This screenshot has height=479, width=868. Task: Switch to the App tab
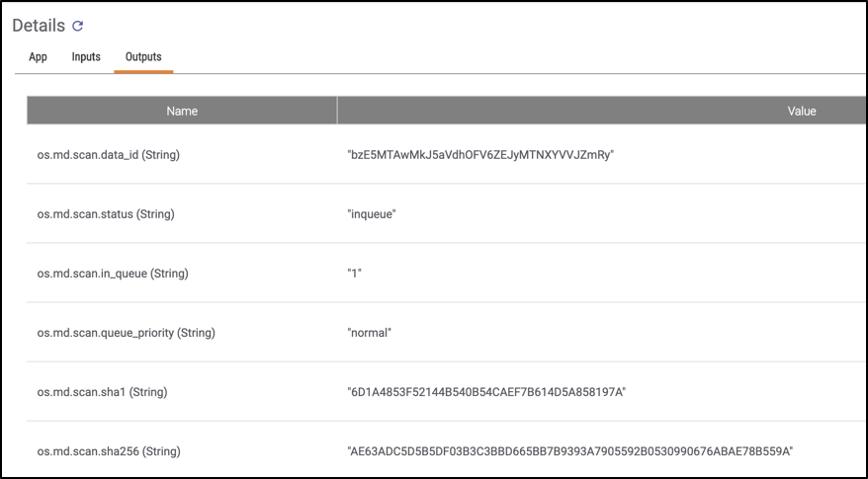tap(38, 57)
